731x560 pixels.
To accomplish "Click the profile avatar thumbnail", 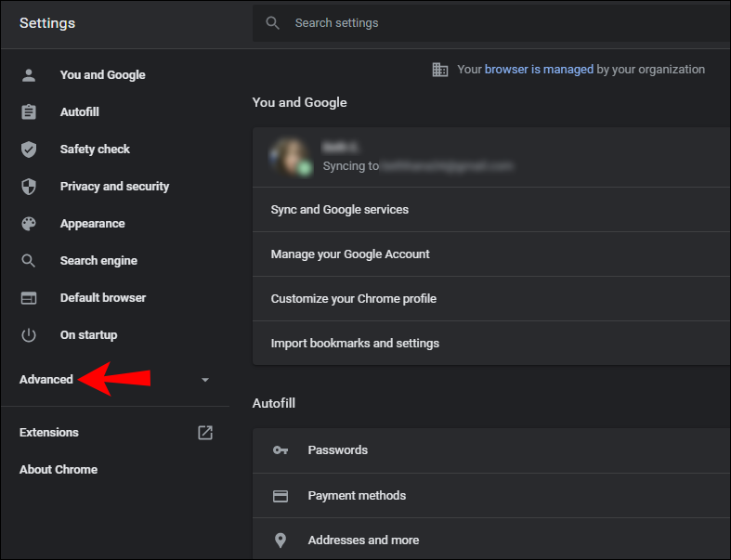I will (x=290, y=157).
